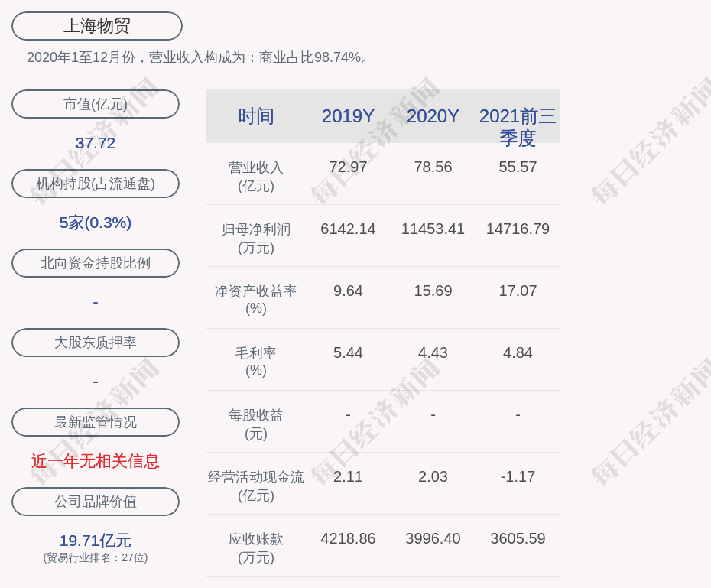Select the 5家(0.3%) institutional holding value

96,223
